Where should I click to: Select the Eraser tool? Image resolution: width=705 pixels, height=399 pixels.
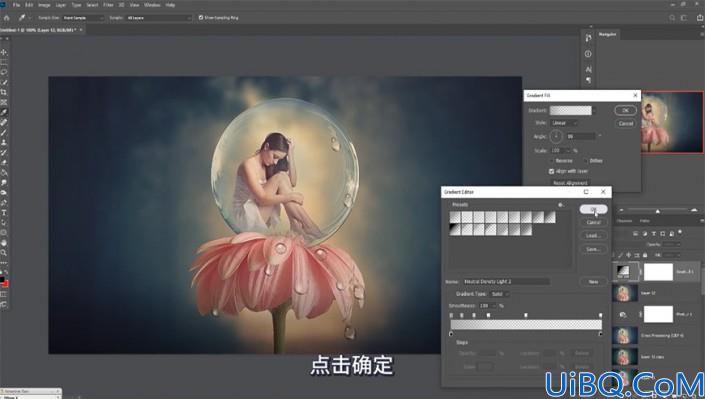coord(4,162)
